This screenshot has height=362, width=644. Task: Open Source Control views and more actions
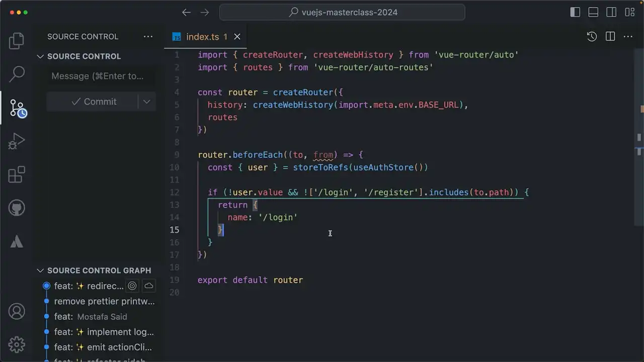click(x=148, y=36)
